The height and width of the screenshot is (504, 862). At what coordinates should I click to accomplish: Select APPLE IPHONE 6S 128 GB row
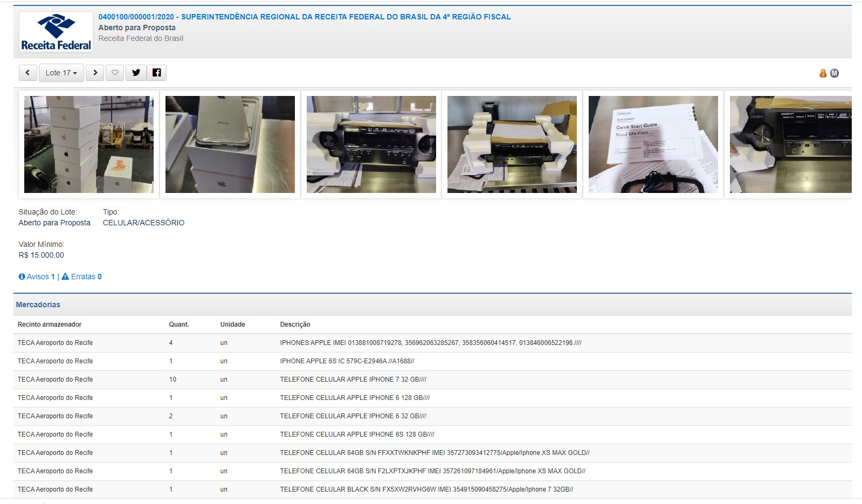[432, 434]
